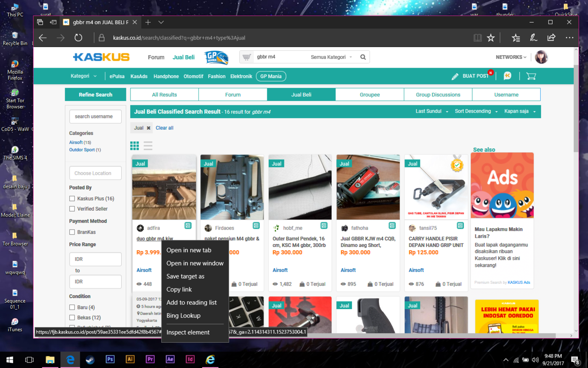Open Steam from the taskbar

click(90, 360)
